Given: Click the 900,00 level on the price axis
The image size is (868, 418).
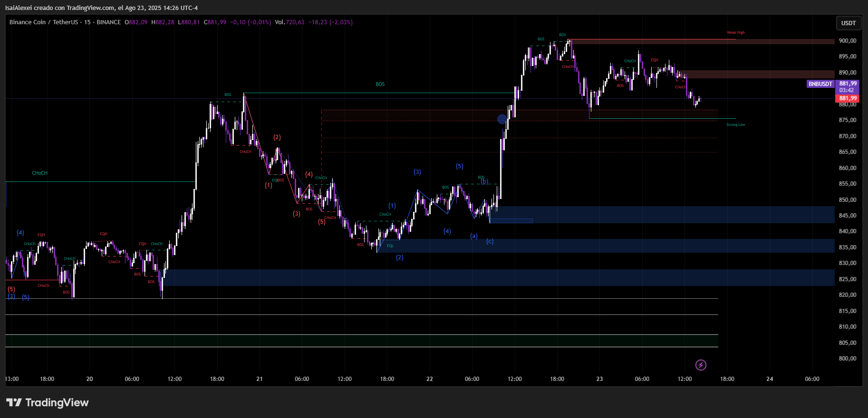Looking at the screenshot, I should click(x=847, y=41).
